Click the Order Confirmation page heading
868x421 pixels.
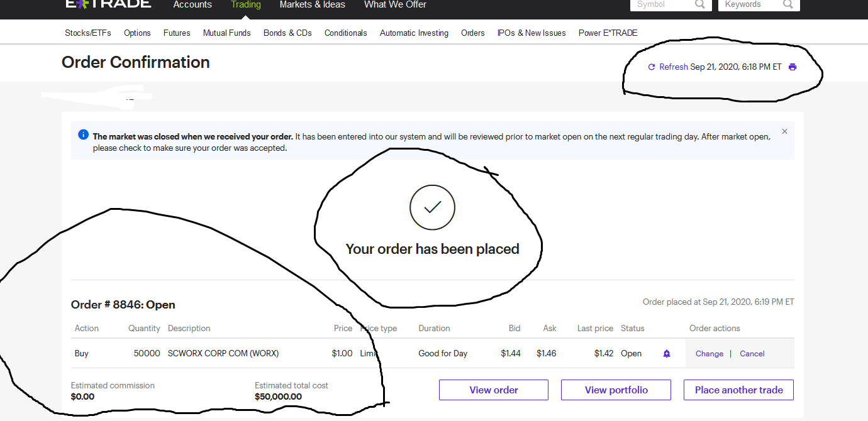136,62
